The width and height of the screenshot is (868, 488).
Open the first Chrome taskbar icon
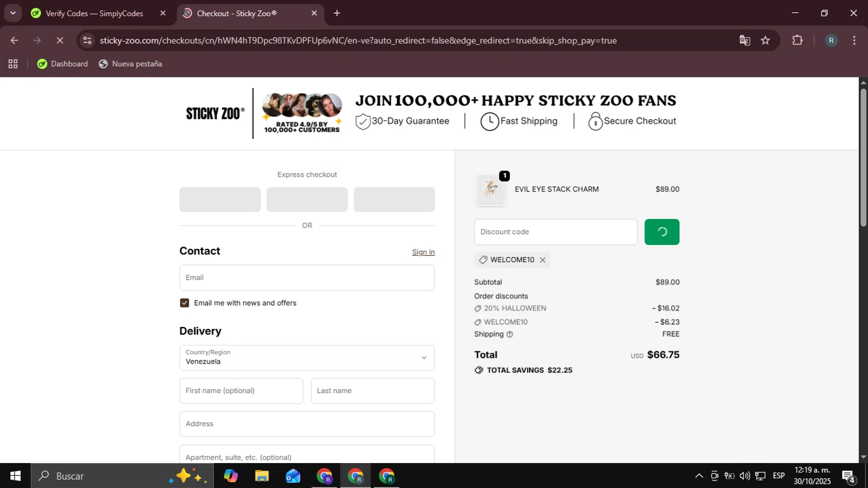pos(325,476)
